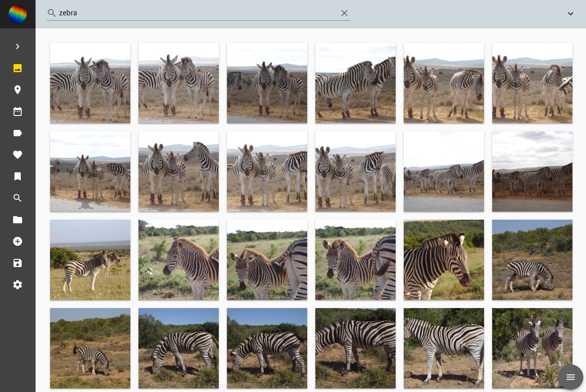Open the Photos section in sidebar
Viewport: 586px width, 392px height.
pos(18,68)
